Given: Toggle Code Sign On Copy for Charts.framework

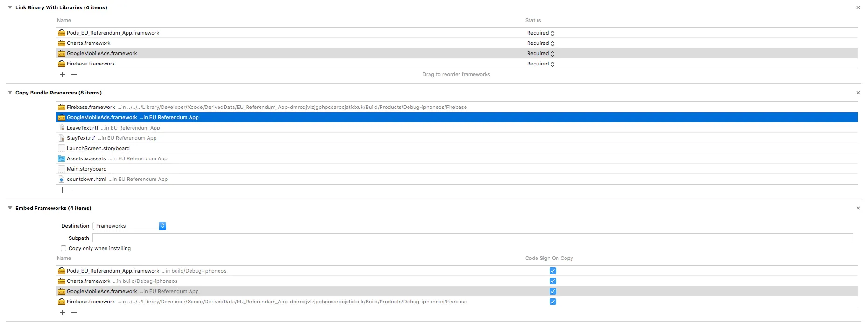Looking at the screenshot, I should click(553, 281).
